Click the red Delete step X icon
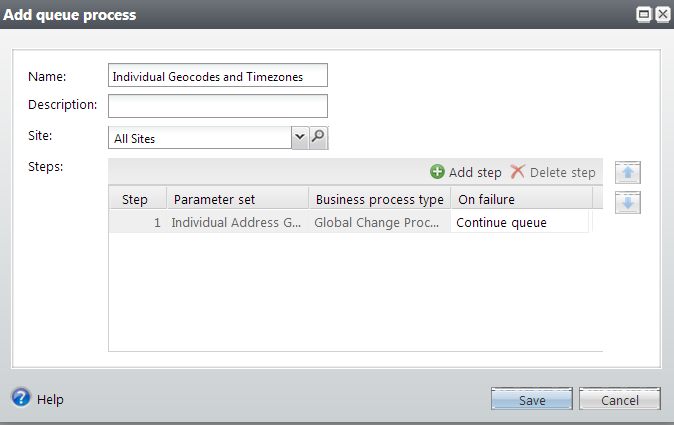Viewport: 674px width, 425px height. click(517, 172)
